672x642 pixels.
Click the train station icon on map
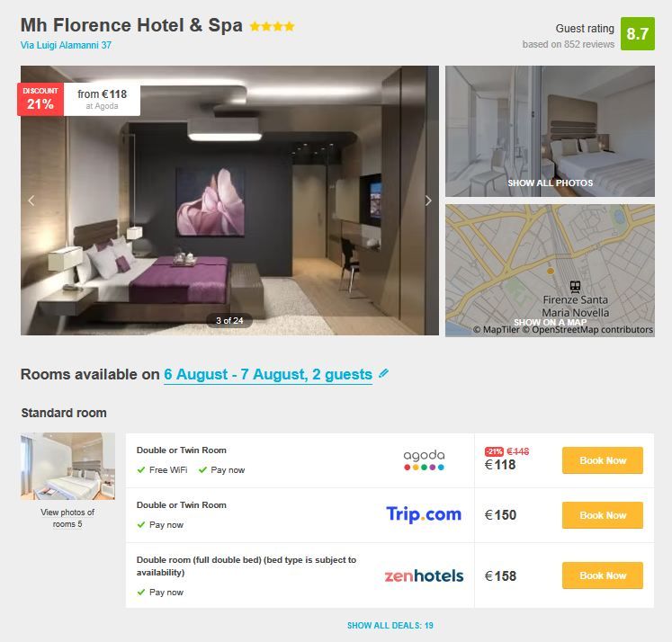click(x=575, y=287)
